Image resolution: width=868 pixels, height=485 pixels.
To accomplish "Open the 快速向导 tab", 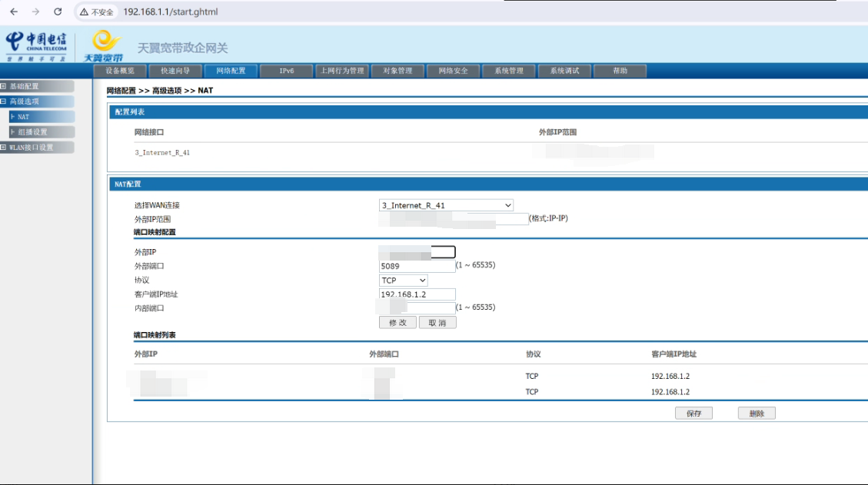I will [x=175, y=71].
